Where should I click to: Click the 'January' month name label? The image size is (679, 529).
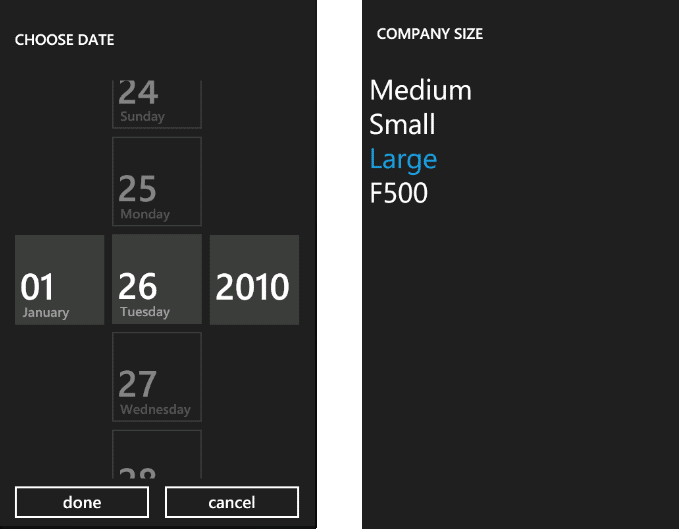46,313
